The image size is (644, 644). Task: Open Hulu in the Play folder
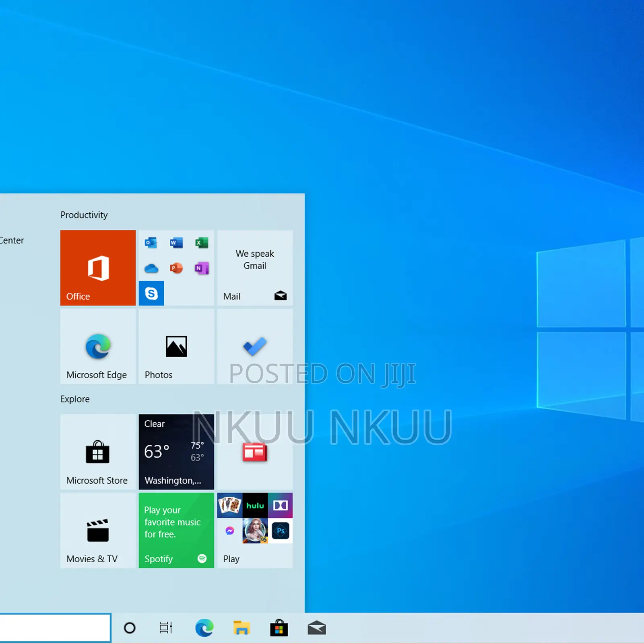(x=255, y=505)
